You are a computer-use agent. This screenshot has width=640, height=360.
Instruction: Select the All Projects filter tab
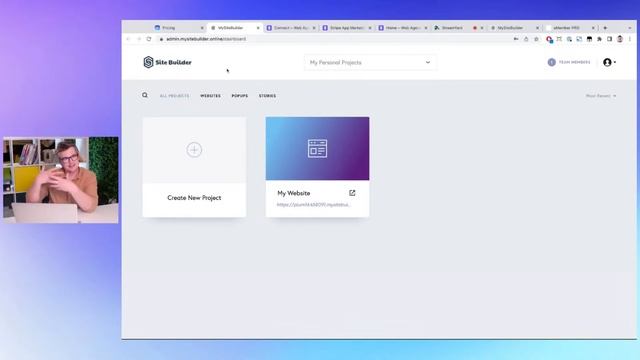click(174, 96)
